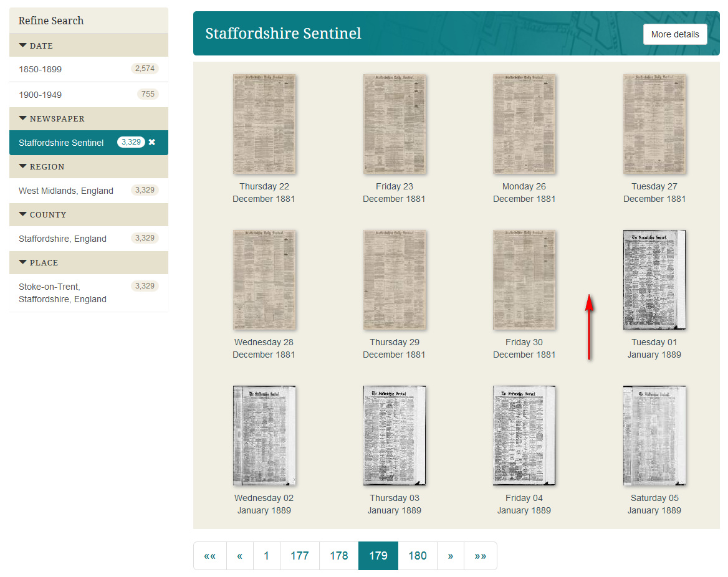This screenshot has width=728, height=577.
Task: Collapse the COUNTY filter section
Action: tap(43, 214)
